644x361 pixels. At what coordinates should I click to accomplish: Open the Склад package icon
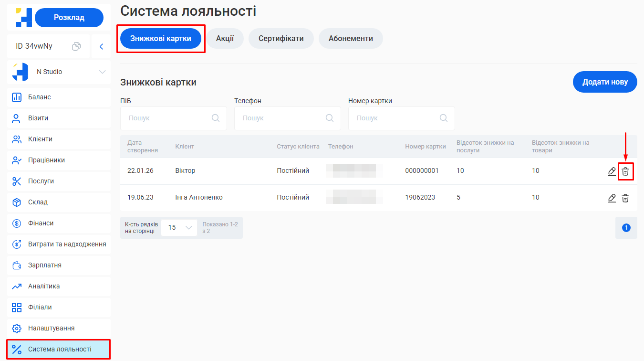click(x=17, y=202)
